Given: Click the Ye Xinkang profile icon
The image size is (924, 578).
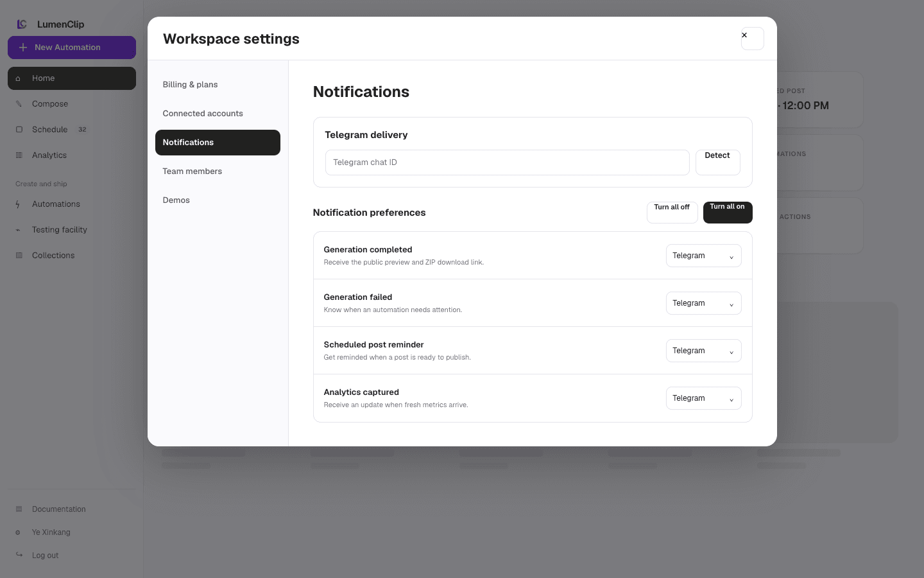Looking at the screenshot, I should [18, 532].
